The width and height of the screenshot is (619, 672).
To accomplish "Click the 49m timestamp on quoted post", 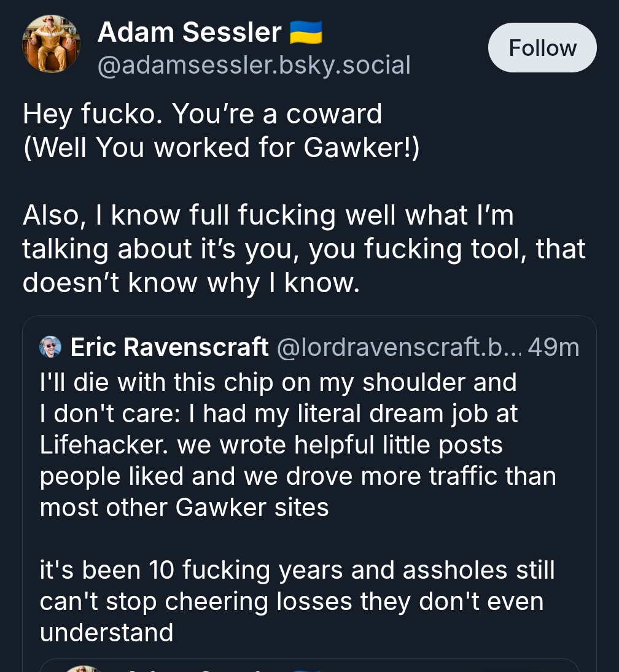I will [x=553, y=347].
